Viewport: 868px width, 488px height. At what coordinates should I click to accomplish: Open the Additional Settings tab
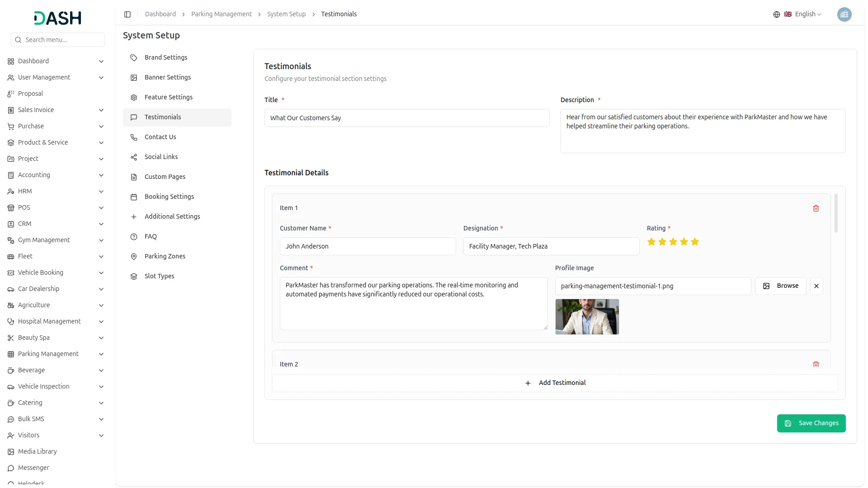click(177, 217)
